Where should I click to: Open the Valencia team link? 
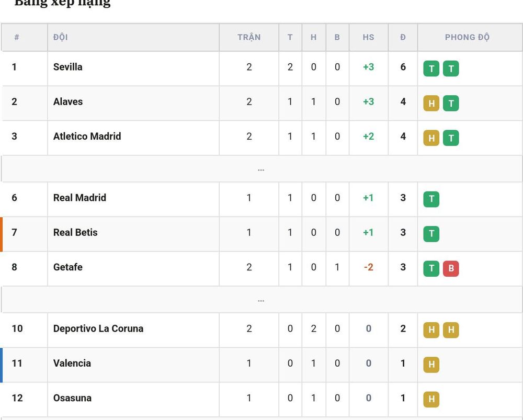click(x=72, y=363)
